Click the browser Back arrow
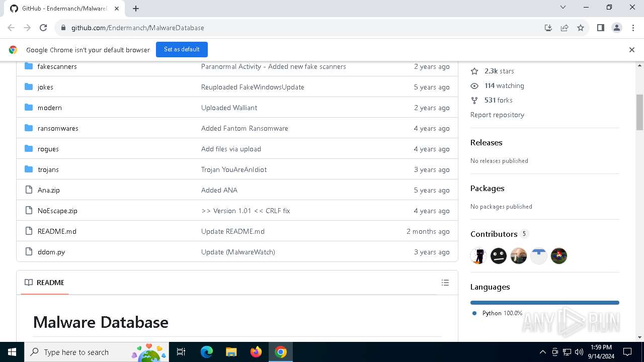 click(x=11, y=28)
